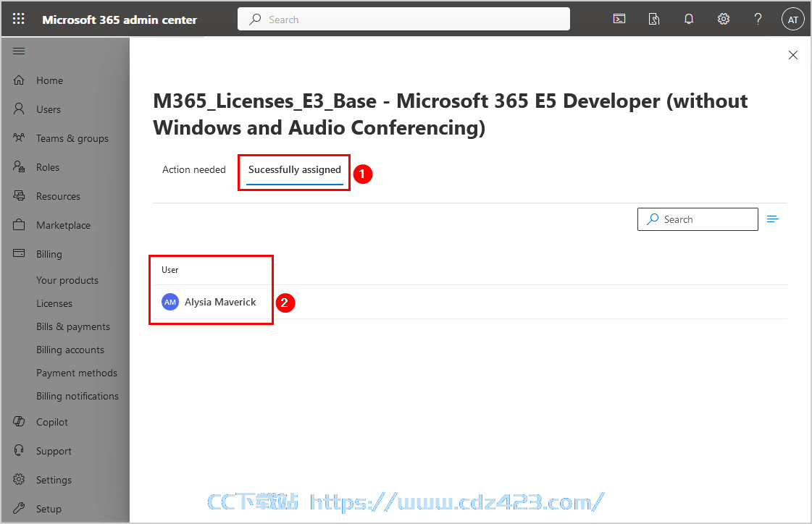
Task: Click the Users person icon
Action: tap(19, 109)
